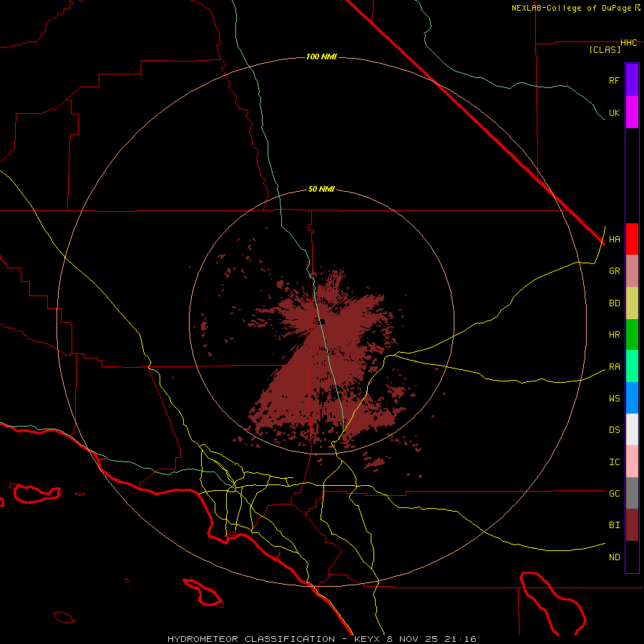The height and width of the screenshot is (644, 644).
Task: Click the 100 NMI range ring label
Action: [x=321, y=57]
